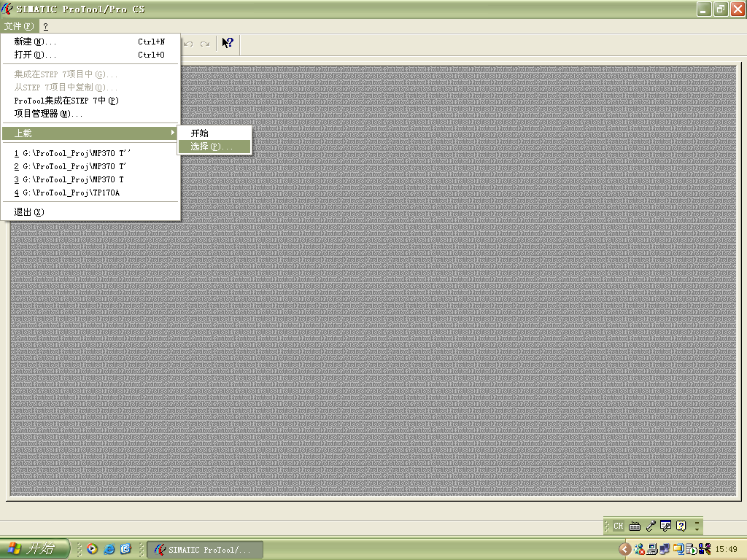Choose 打开 from the file menu
Screen dimensions: 747x560
35,55
